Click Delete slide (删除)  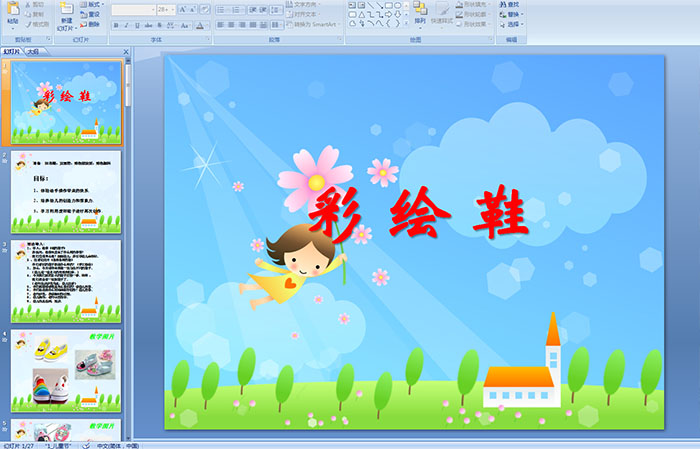[x=90, y=24]
